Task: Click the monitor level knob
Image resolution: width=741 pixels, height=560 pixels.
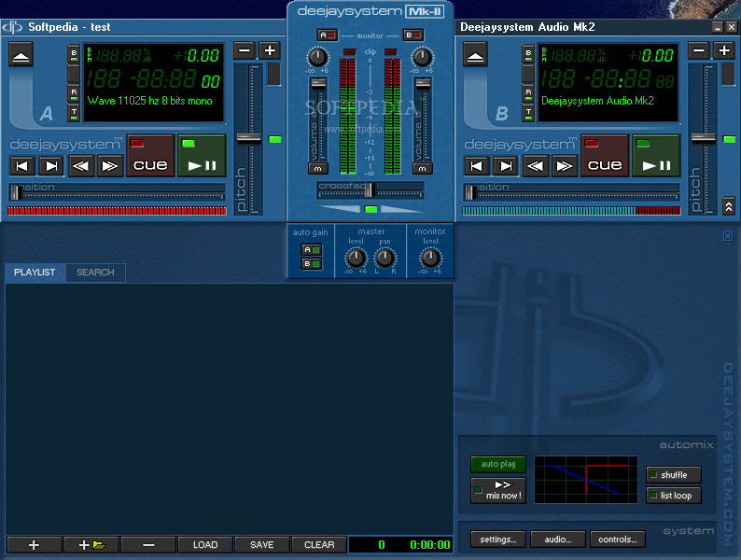Action: (x=430, y=259)
